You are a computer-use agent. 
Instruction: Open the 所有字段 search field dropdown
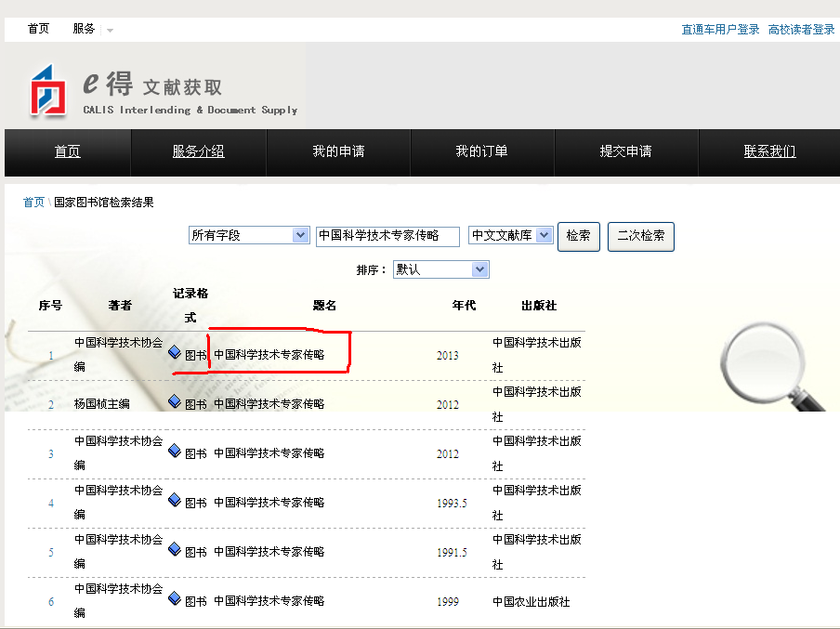(x=249, y=235)
